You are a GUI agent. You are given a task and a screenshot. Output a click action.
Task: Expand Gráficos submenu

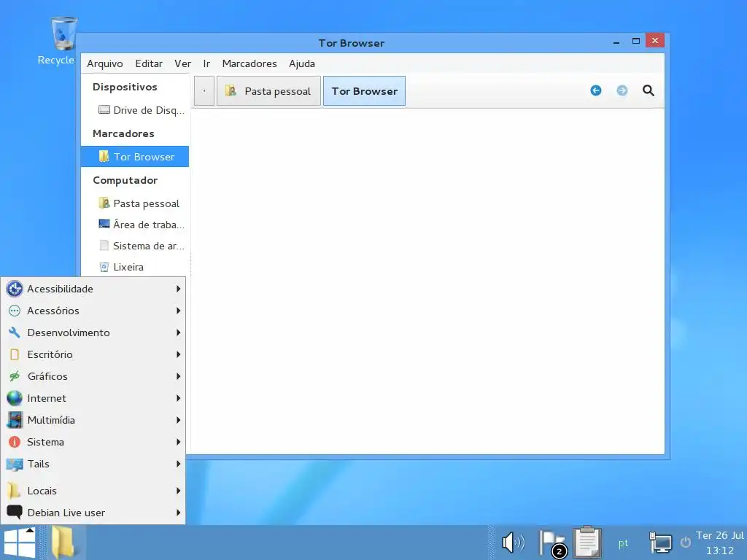[x=93, y=376]
